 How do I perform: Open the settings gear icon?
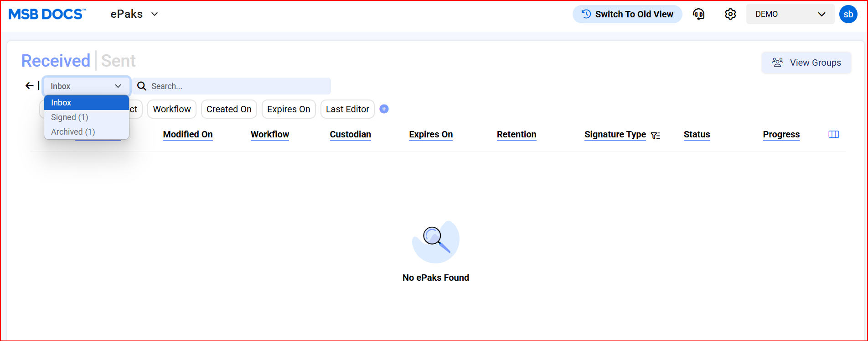click(x=730, y=14)
